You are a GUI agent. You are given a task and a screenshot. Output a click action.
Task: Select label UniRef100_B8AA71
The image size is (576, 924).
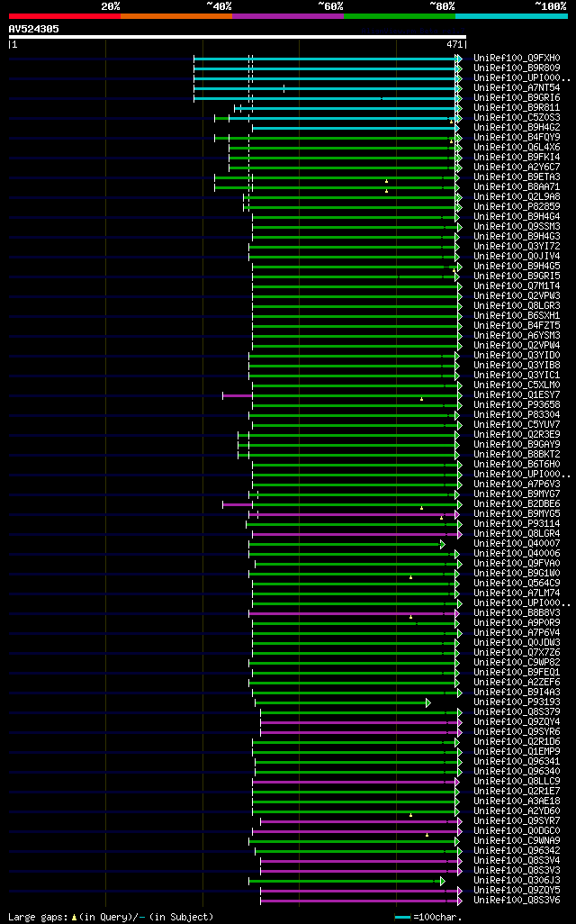(517, 186)
